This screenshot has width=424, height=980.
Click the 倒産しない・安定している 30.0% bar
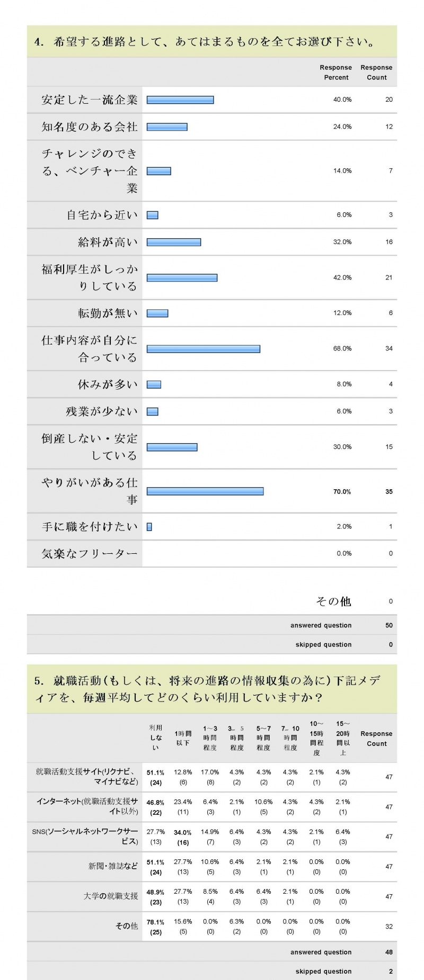(172, 447)
